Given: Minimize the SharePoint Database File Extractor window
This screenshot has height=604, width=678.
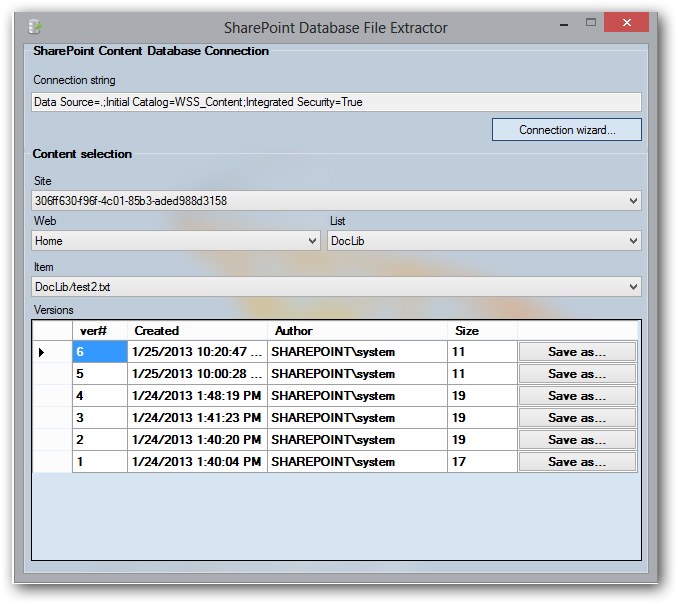Looking at the screenshot, I should click(x=564, y=24).
